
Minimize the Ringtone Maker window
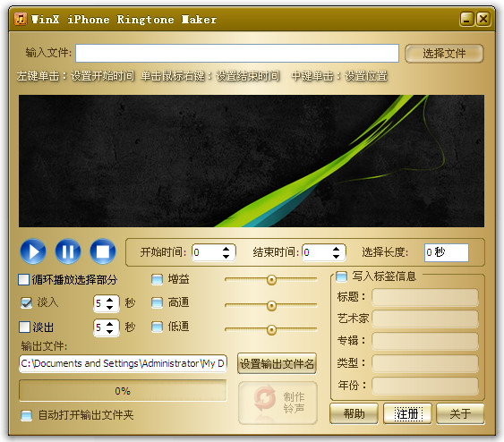(466, 20)
